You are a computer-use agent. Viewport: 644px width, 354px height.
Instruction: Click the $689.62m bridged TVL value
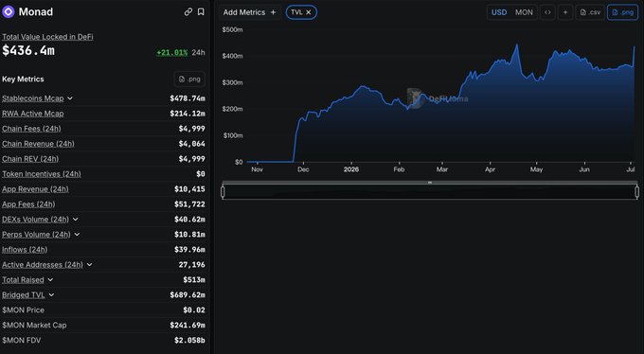188,295
